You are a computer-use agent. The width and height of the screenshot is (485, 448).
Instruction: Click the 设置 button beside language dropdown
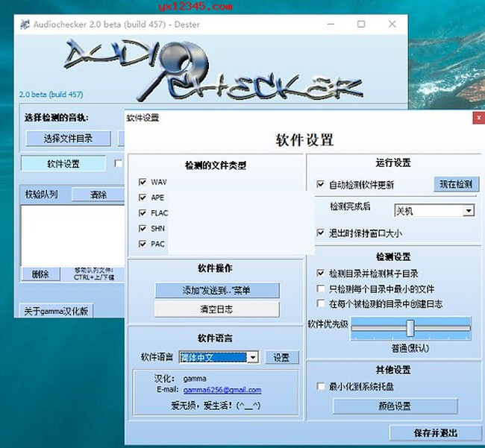[281, 358]
